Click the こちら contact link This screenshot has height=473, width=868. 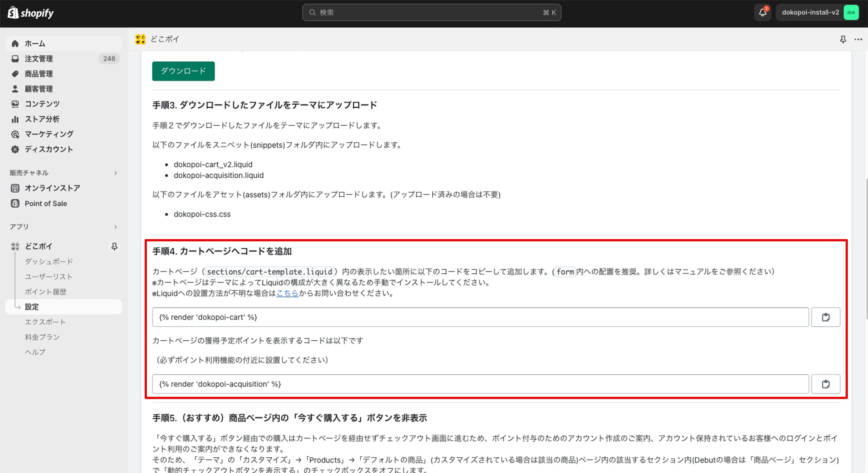click(x=287, y=293)
